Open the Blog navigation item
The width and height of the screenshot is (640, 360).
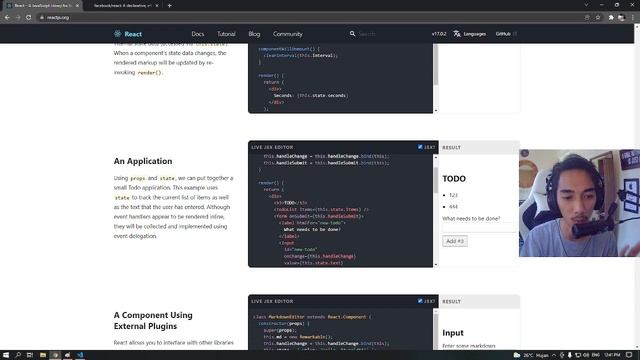(x=254, y=34)
